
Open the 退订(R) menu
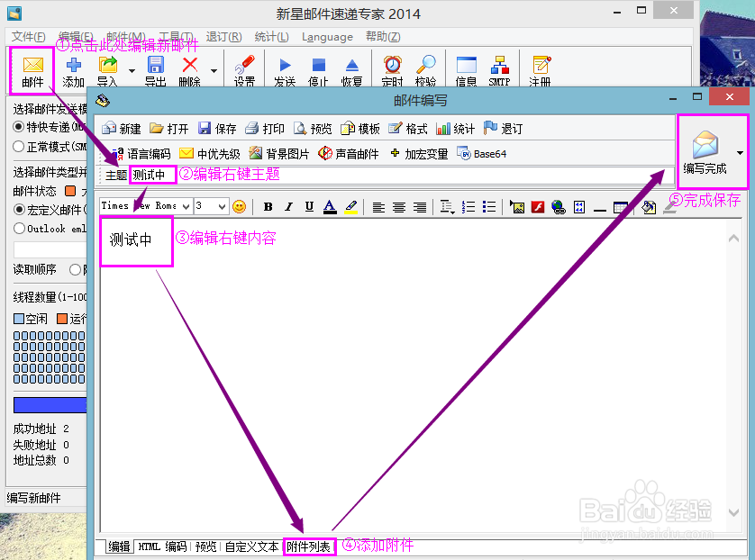point(224,37)
